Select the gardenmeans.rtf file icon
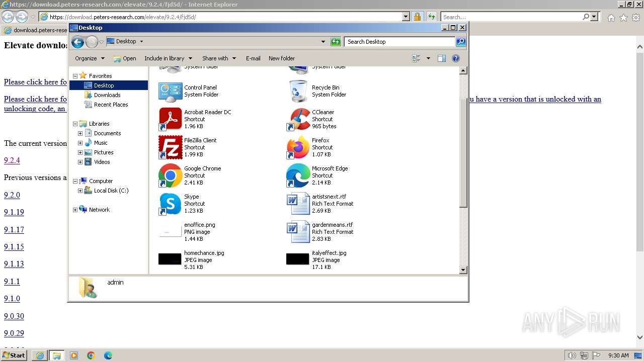The height and width of the screenshot is (362, 644). (x=298, y=232)
